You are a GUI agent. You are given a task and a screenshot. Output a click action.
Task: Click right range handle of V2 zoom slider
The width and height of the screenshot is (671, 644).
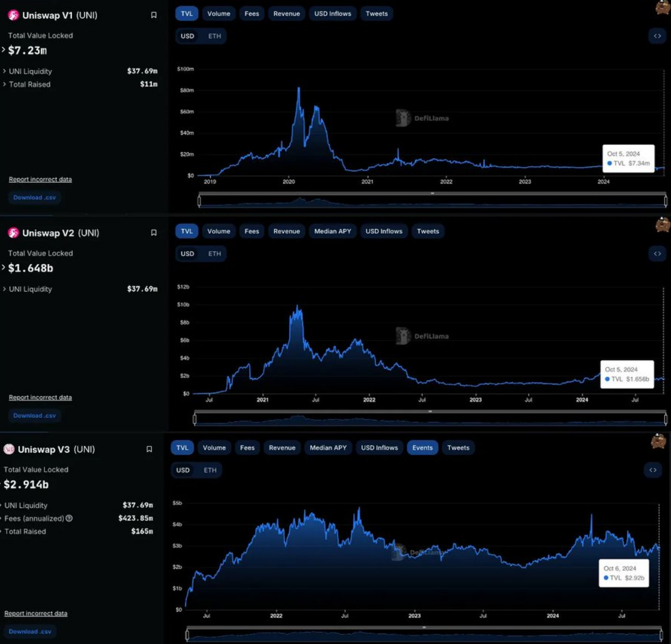tap(666, 419)
